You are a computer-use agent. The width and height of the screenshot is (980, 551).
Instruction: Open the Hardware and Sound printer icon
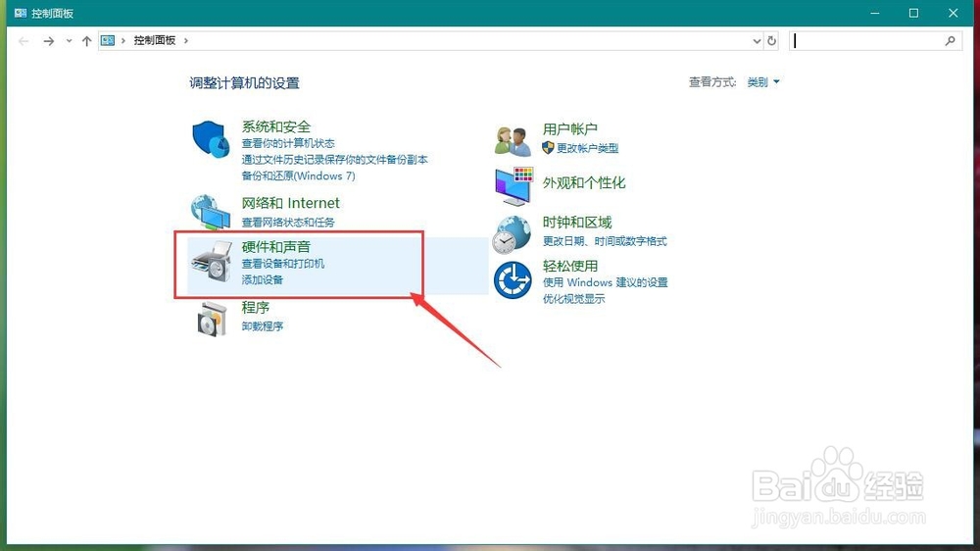[211, 262]
